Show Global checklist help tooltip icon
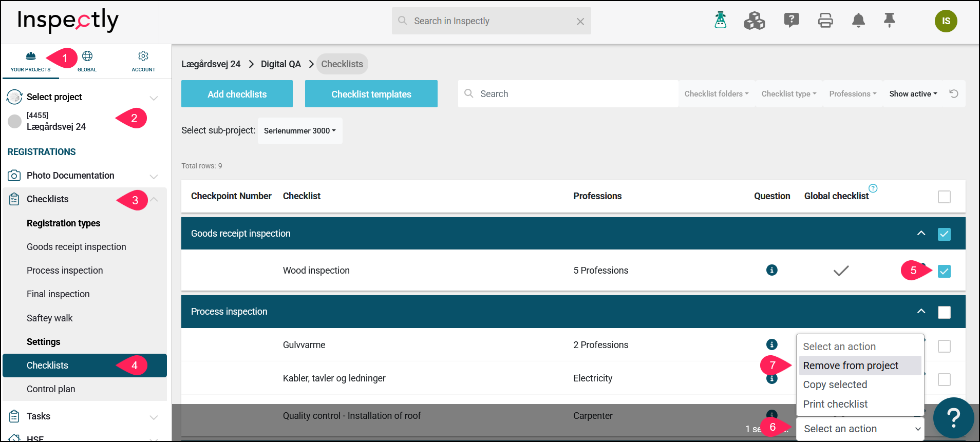980x442 pixels. 873,188
